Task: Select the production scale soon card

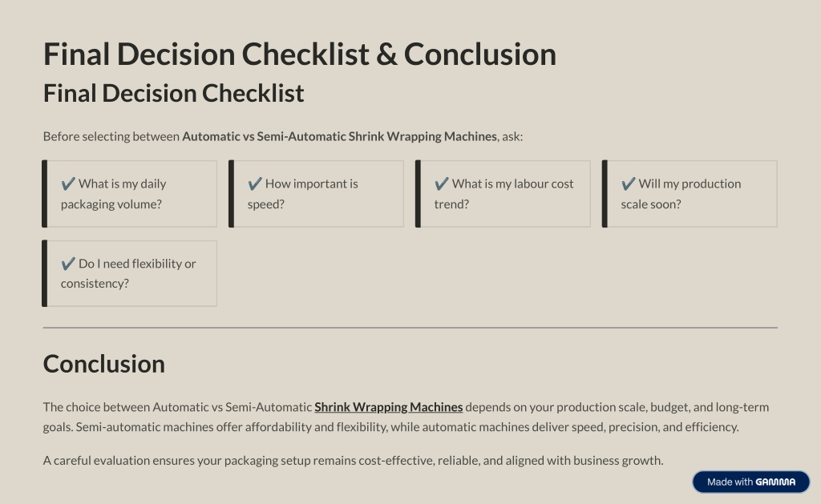Action: click(690, 194)
